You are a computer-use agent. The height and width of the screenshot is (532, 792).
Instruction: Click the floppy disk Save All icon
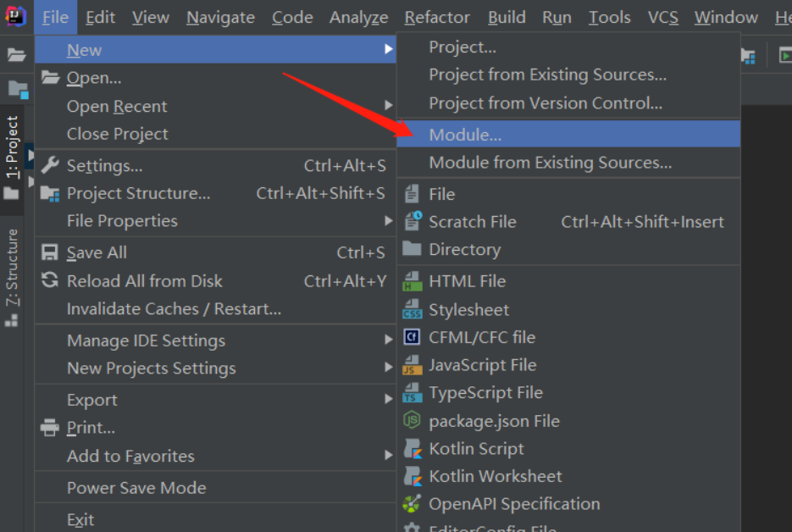[49, 252]
